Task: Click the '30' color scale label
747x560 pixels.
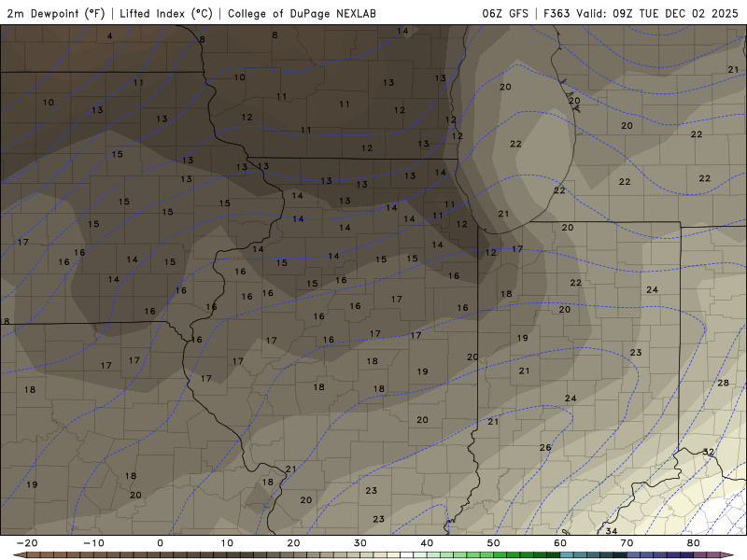Action: [x=360, y=543]
